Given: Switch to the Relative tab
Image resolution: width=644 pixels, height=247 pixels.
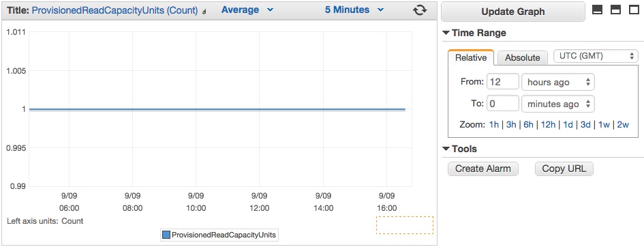Looking at the screenshot, I should coord(471,57).
